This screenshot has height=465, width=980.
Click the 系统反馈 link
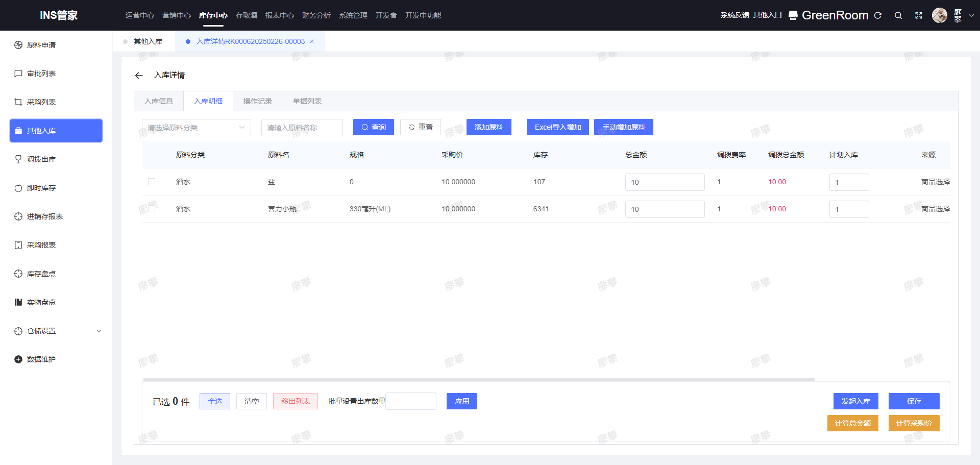[x=735, y=15]
